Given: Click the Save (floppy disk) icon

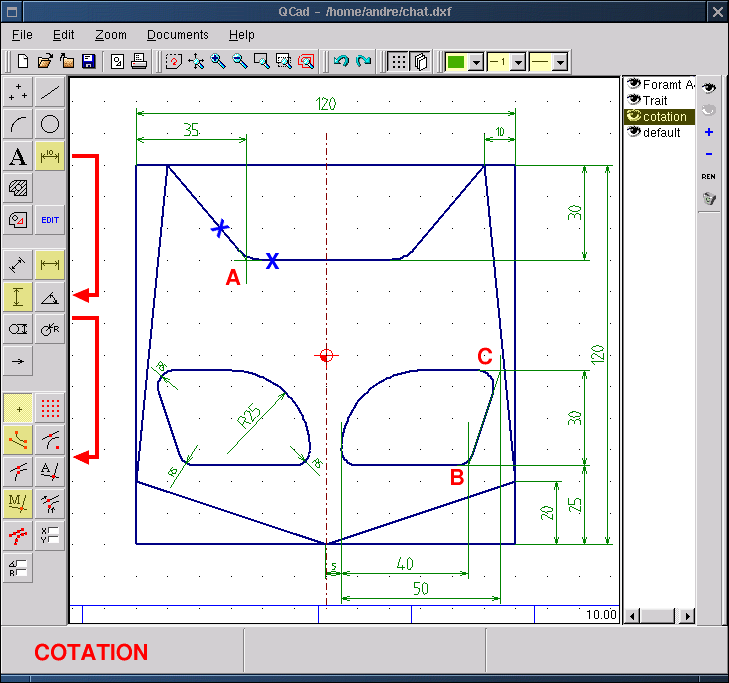Looking at the screenshot, I should tap(88, 61).
